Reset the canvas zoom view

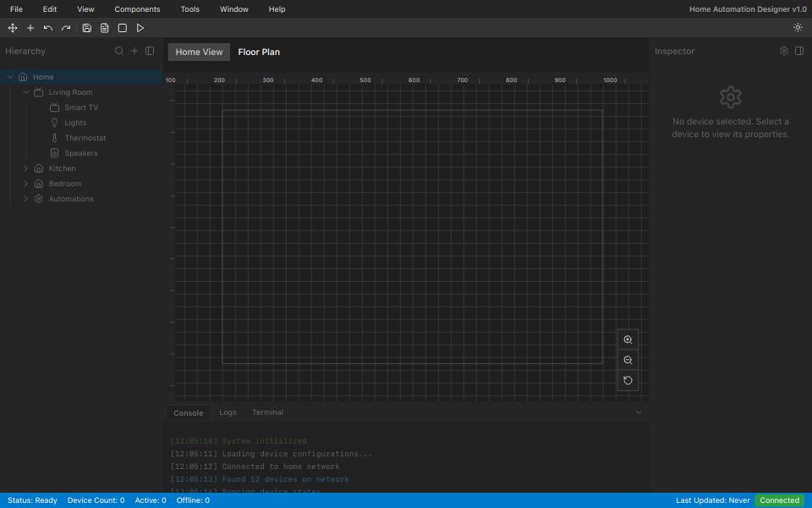coord(628,380)
